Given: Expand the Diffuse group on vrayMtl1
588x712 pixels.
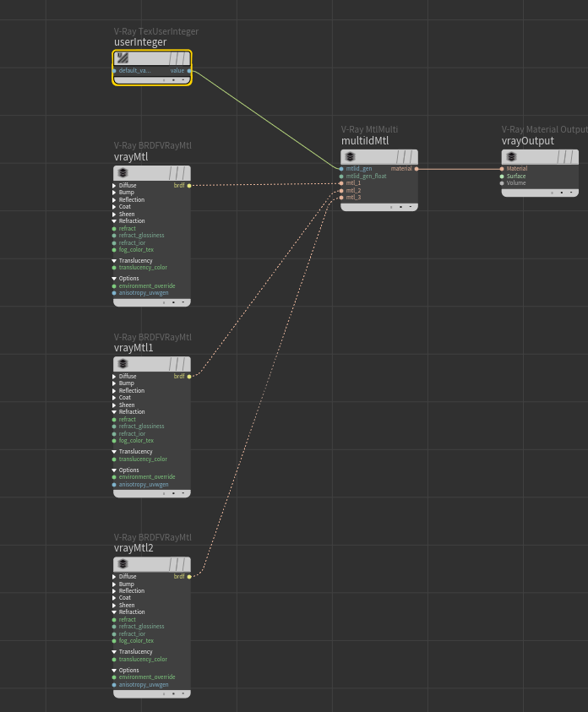Looking at the screenshot, I should click(x=114, y=377).
